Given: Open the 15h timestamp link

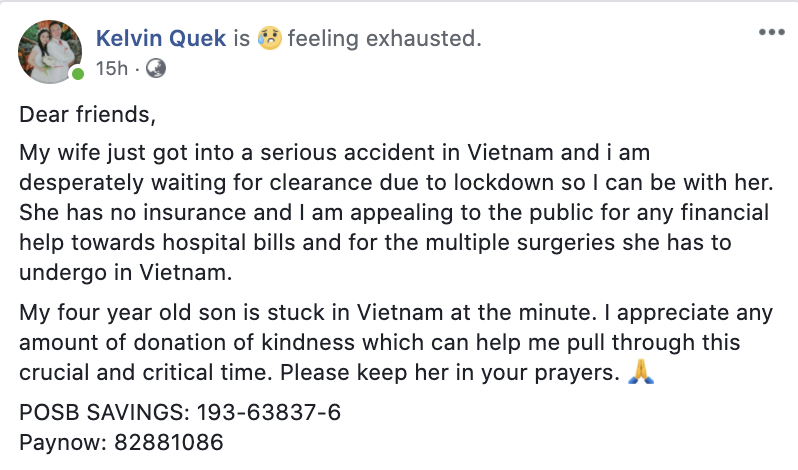Looking at the screenshot, I should [110, 69].
